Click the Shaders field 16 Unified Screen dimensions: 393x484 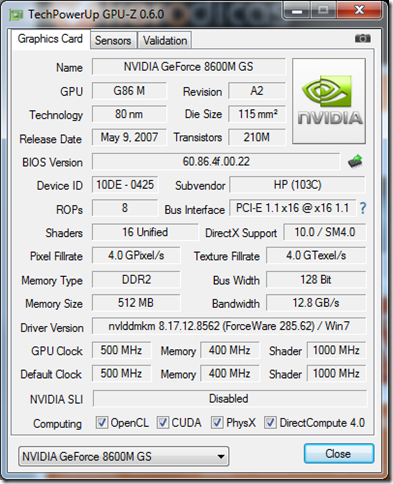[145, 232]
